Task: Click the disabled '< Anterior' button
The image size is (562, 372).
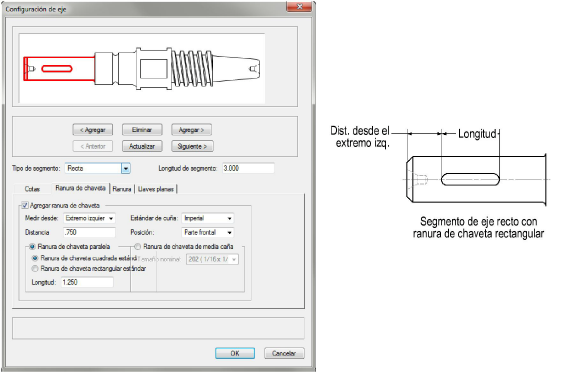Action: pos(92,146)
